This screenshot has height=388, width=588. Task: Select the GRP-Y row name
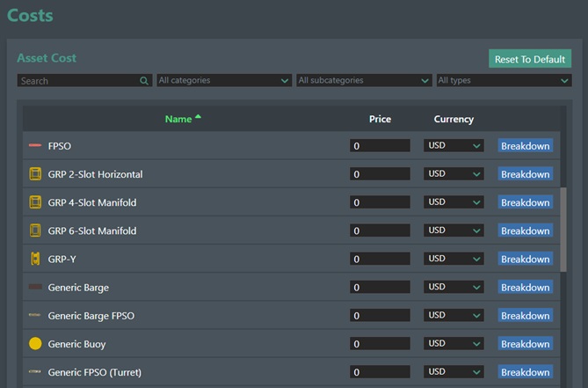click(x=62, y=259)
